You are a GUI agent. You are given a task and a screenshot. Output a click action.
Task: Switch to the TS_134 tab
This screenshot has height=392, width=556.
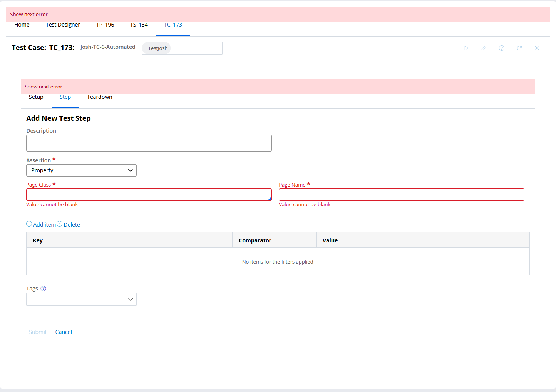coord(139,25)
